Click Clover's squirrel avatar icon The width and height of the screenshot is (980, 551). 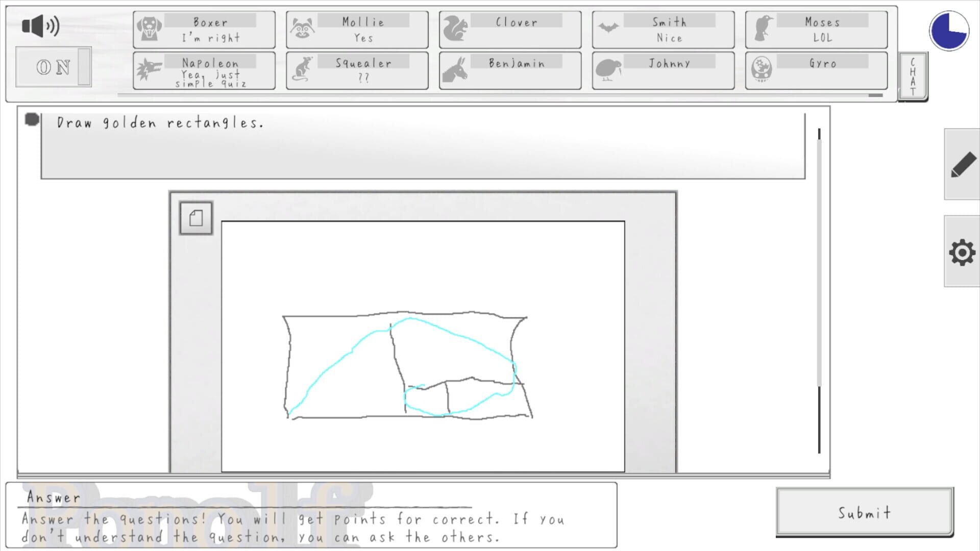455,29
